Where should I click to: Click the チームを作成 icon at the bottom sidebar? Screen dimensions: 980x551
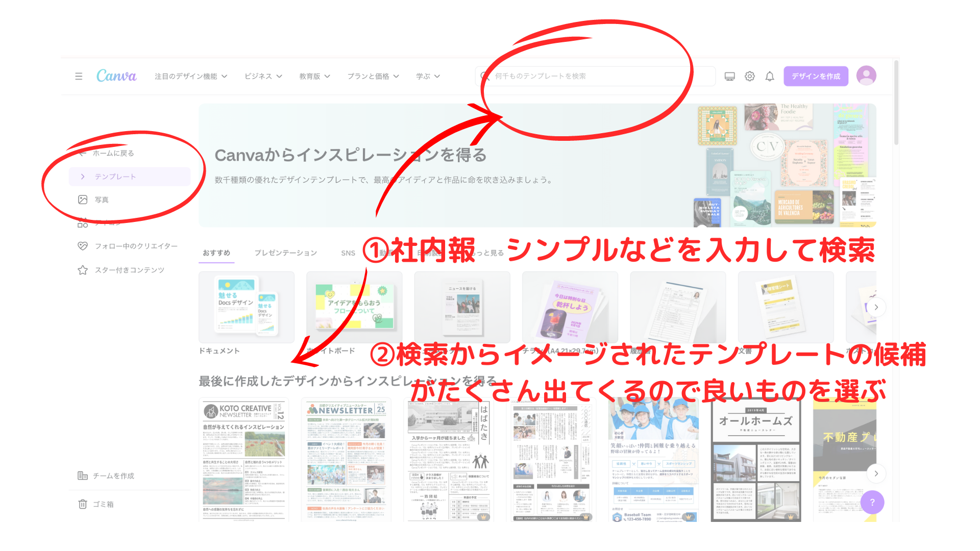pyautogui.click(x=83, y=475)
